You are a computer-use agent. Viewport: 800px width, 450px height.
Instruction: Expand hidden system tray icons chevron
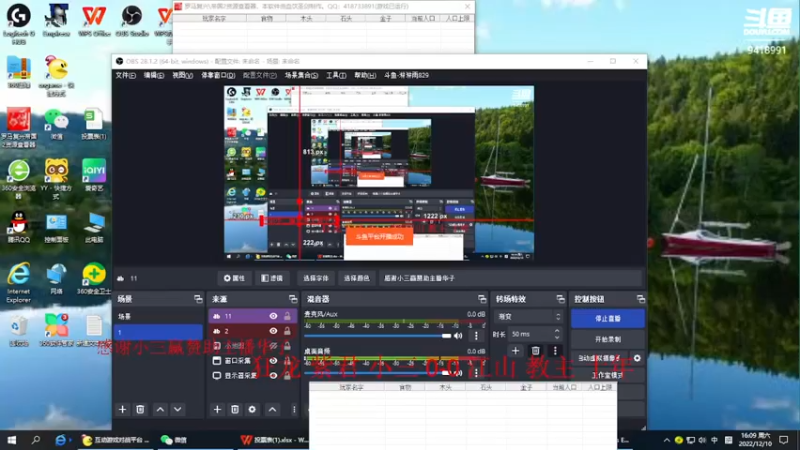coord(666,440)
